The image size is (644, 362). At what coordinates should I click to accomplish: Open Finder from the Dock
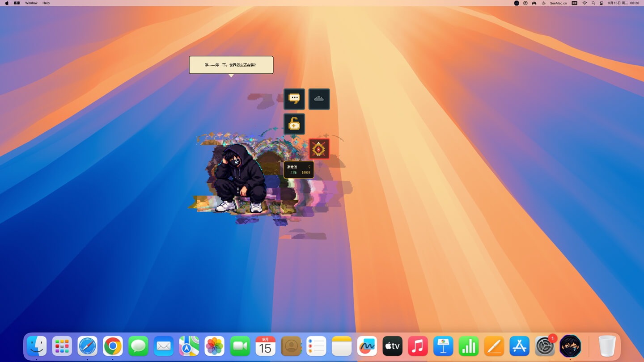click(37, 346)
